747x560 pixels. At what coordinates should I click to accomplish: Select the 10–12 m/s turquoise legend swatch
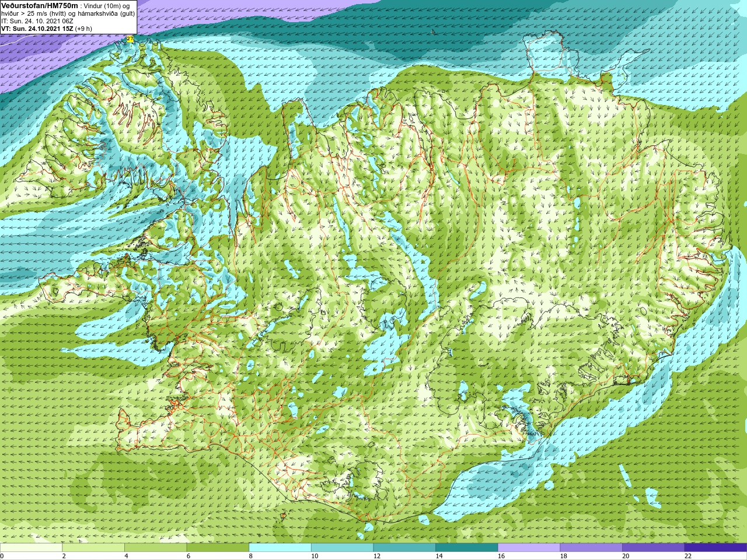(342, 548)
